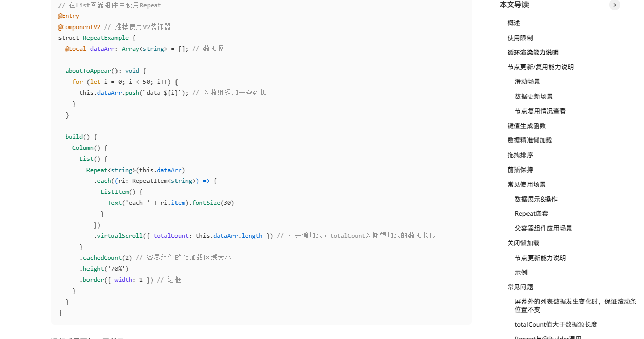
Task: Open the 数据精准懒加载 link
Action: [530, 140]
